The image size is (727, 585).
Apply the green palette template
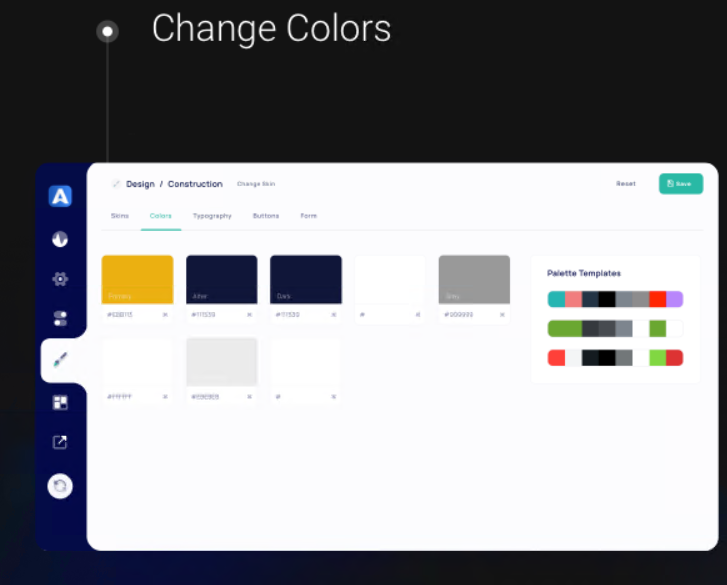click(x=615, y=328)
